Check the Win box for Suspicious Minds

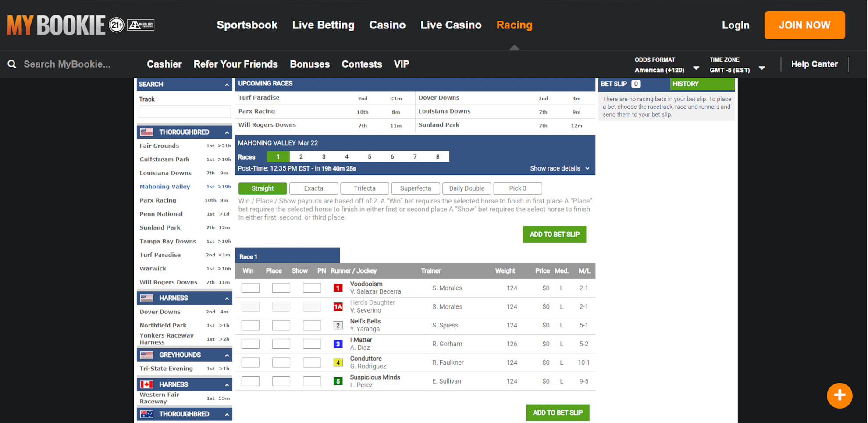click(250, 381)
